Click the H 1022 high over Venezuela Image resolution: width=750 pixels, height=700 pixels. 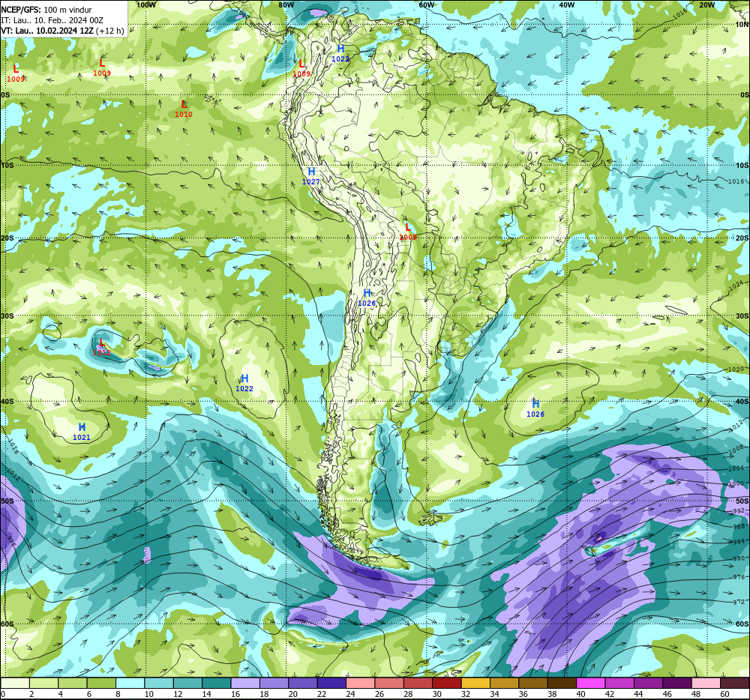tap(340, 53)
